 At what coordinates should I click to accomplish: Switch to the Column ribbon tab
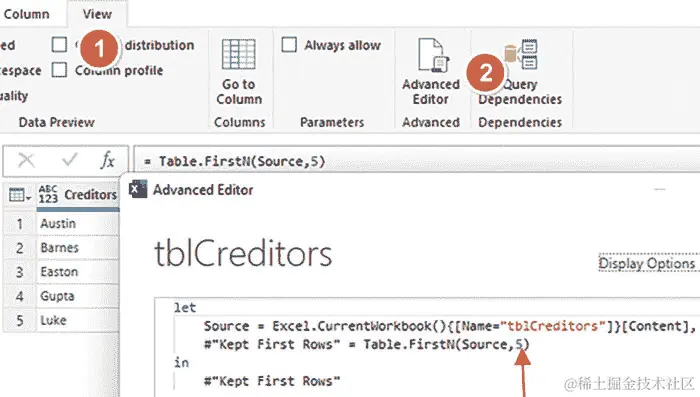click(26, 14)
